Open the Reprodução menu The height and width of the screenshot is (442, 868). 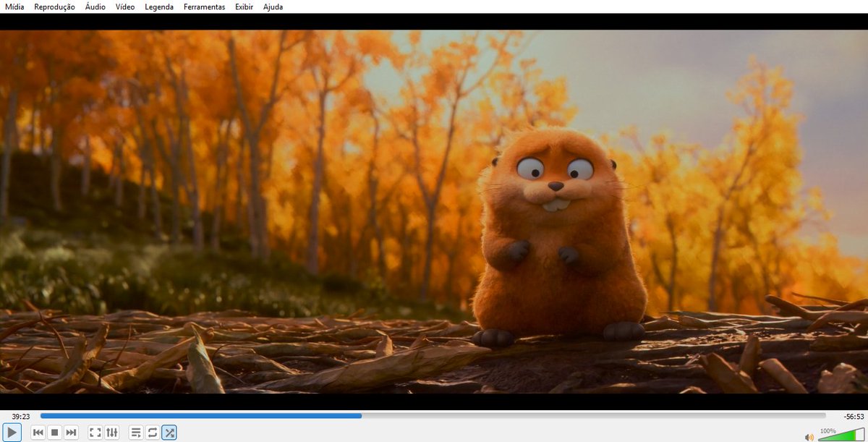click(54, 7)
